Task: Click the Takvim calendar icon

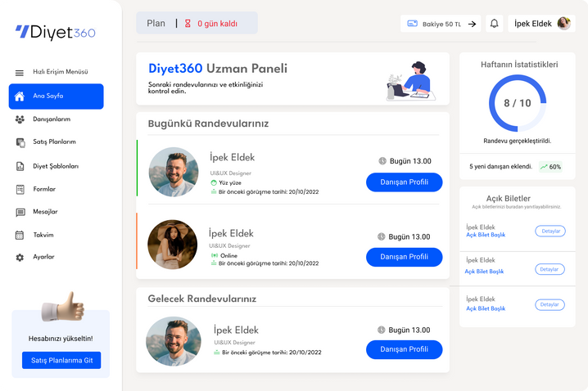Action: 20,236
